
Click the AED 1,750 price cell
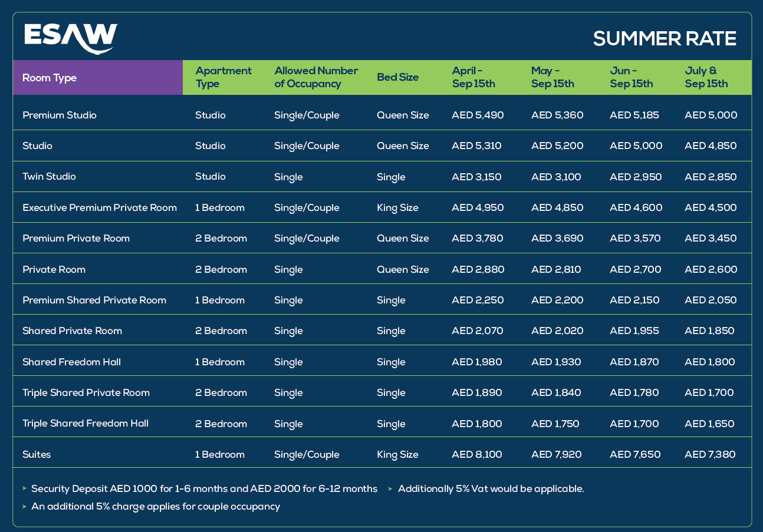(x=555, y=424)
